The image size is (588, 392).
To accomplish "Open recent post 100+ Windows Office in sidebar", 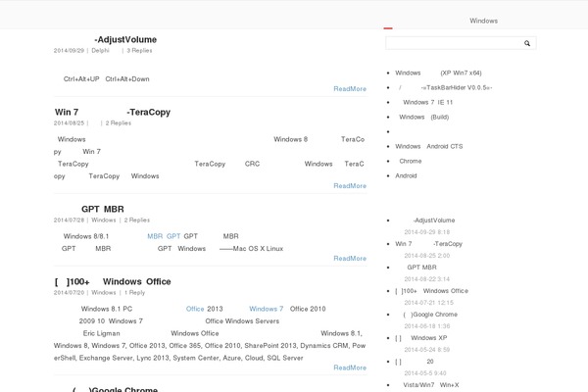I will pyautogui.click(x=431, y=291).
